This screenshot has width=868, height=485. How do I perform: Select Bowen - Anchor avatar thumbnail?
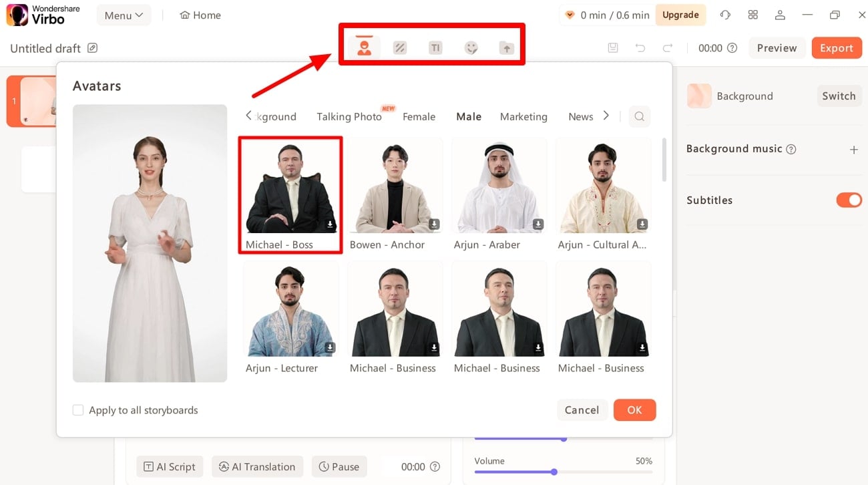coord(395,185)
